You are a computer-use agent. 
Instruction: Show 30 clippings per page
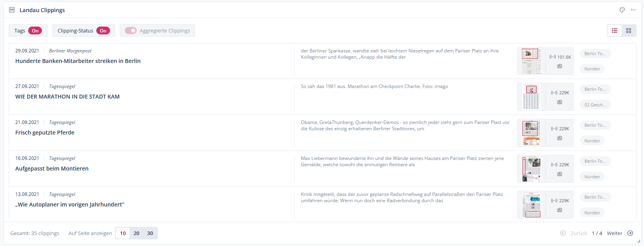150,233
